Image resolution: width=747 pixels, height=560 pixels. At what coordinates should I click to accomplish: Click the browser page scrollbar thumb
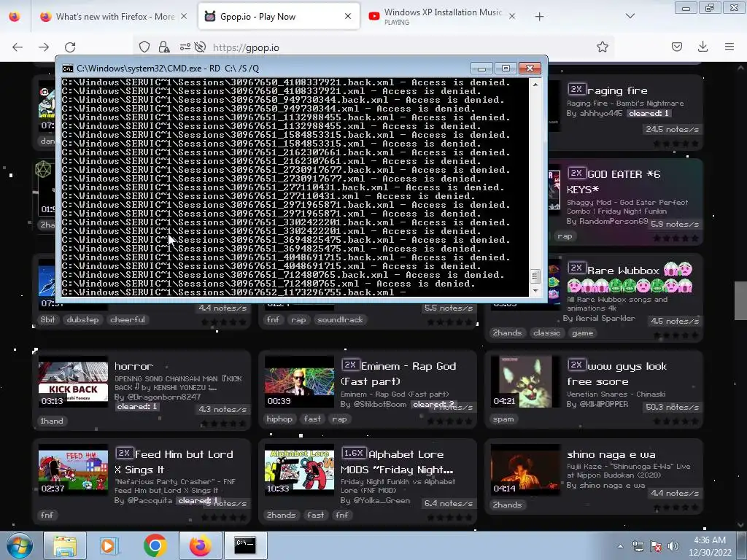click(740, 301)
